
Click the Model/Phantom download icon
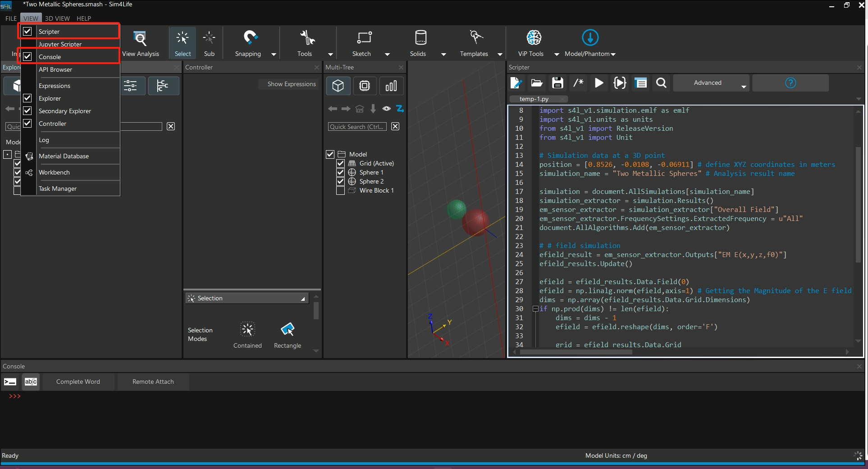(590, 38)
